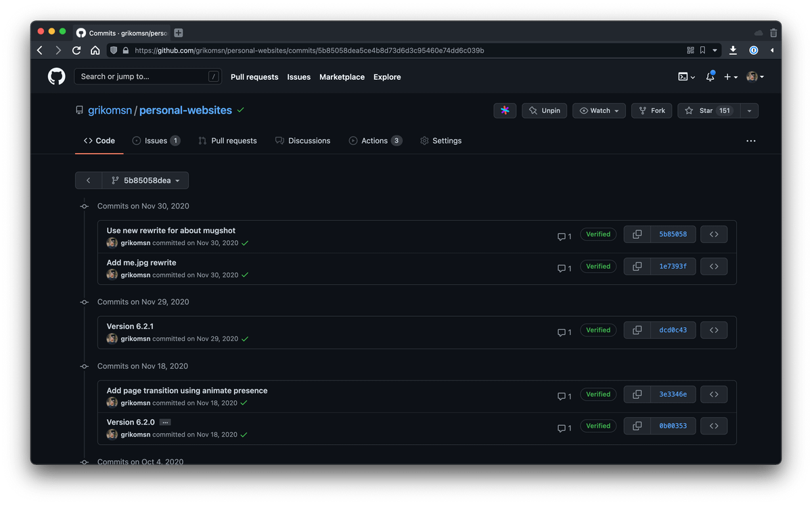Image resolution: width=812 pixels, height=505 pixels.
Task: Switch to the Issues tab
Action: click(156, 141)
